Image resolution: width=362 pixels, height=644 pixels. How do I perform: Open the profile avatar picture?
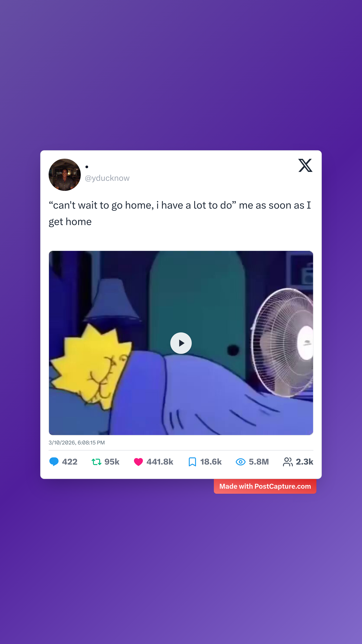point(65,175)
